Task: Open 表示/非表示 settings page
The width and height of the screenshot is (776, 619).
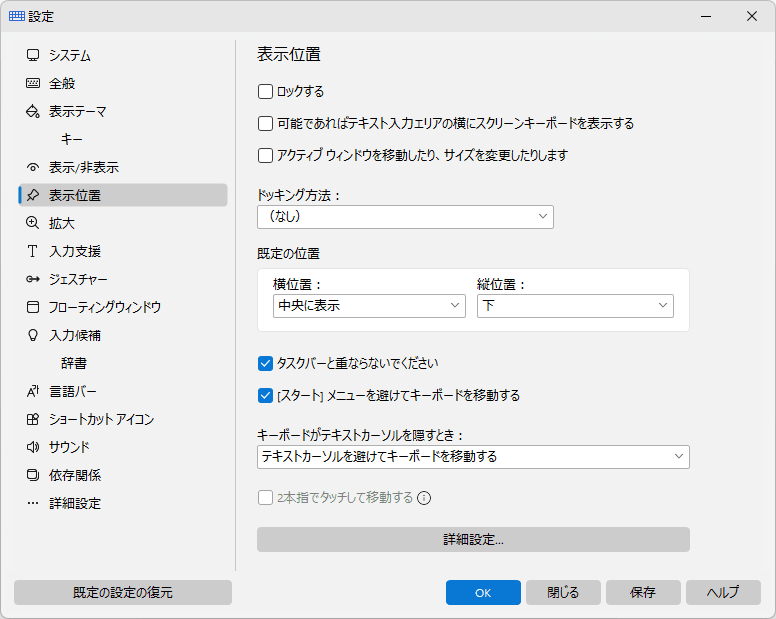Action: click(x=123, y=167)
